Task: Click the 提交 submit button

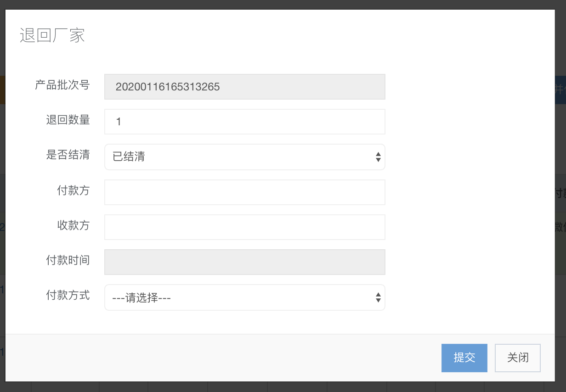Action: (464, 358)
